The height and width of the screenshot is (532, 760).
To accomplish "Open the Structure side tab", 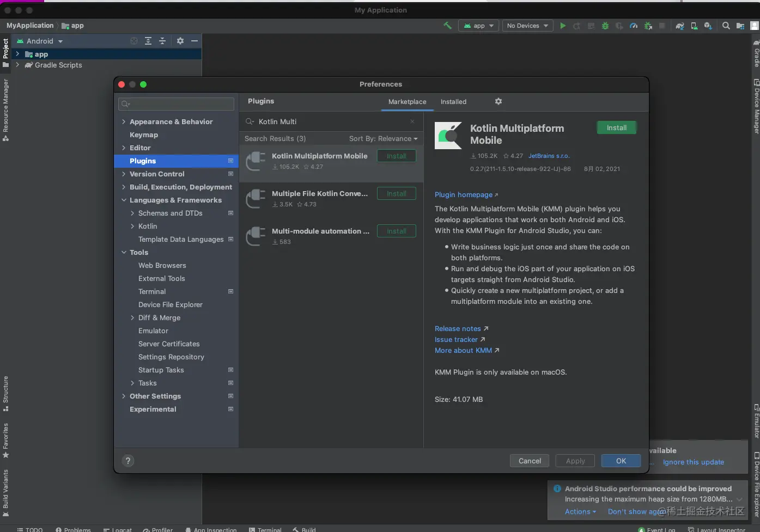I will click(5, 394).
